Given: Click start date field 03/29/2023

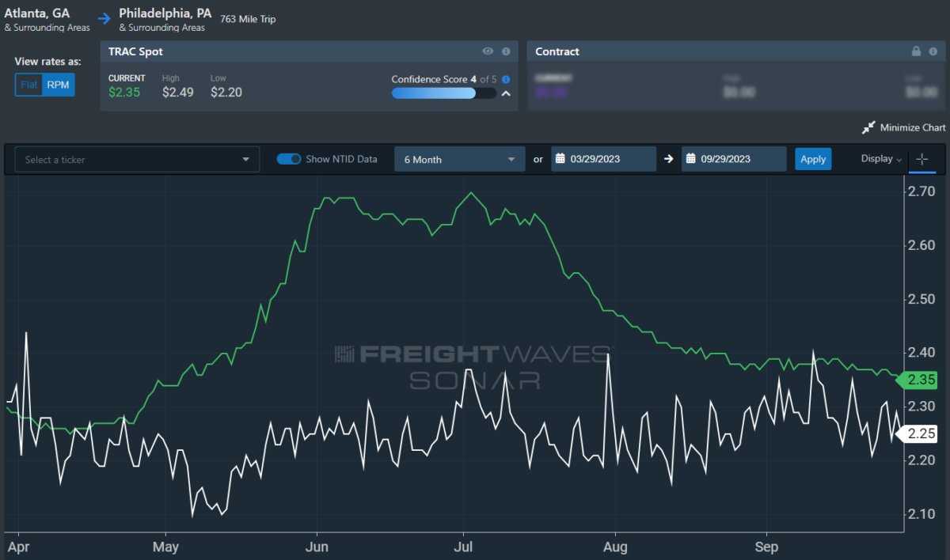Looking at the screenshot, I should [x=603, y=159].
